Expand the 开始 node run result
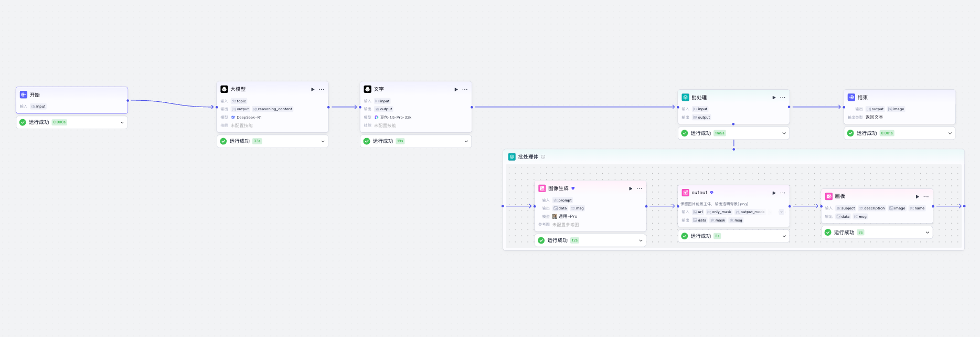The image size is (980, 337). (122, 122)
